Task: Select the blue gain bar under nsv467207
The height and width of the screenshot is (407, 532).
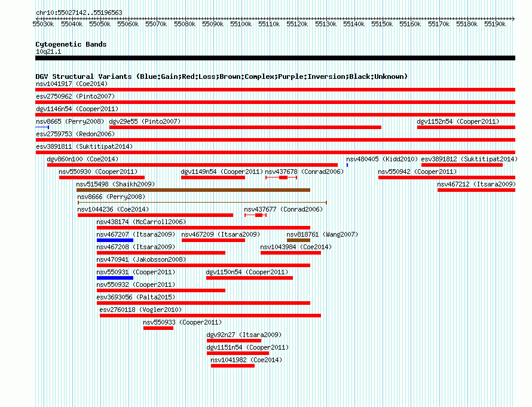Action: (115, 240)
